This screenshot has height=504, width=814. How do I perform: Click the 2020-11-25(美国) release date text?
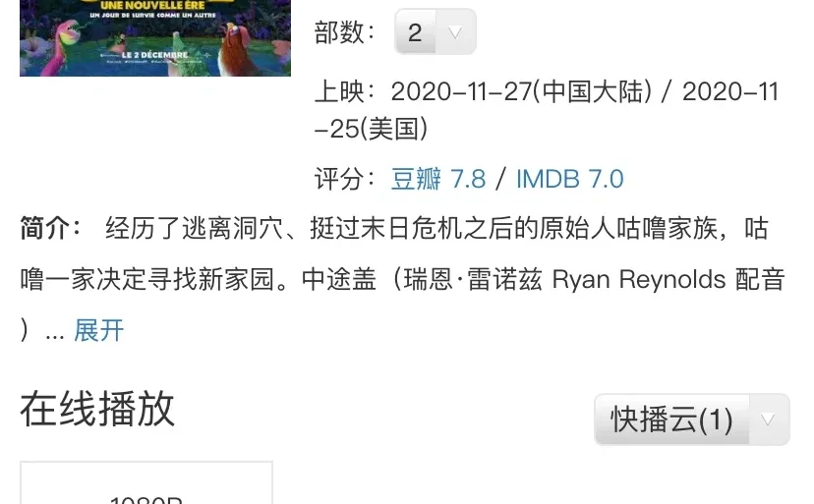(547, 110)
